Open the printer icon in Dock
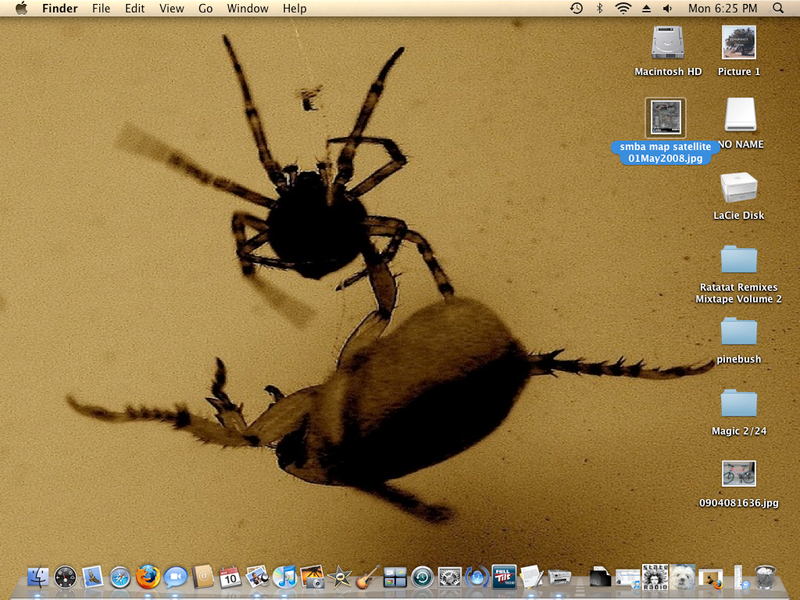This screenshot has width=800, height=600. click(x=559, y=577)
